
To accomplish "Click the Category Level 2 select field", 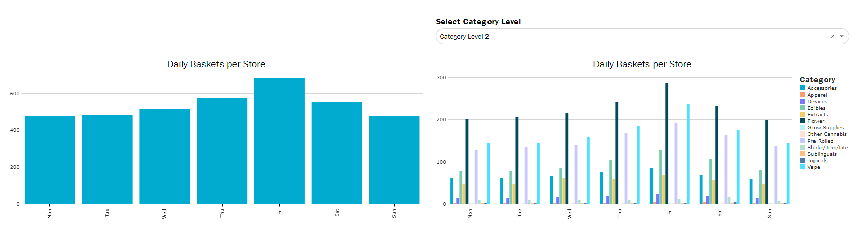I will tap(631, 36).
